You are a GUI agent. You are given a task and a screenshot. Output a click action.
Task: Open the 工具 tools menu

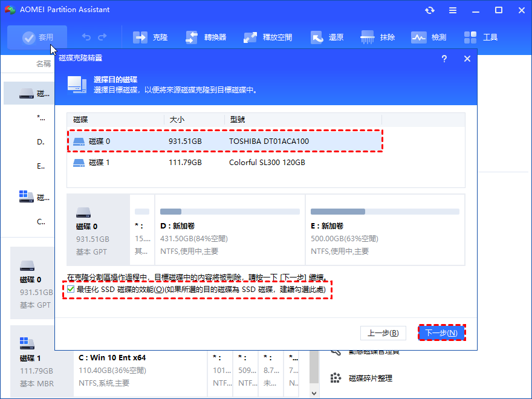(481, 37)
